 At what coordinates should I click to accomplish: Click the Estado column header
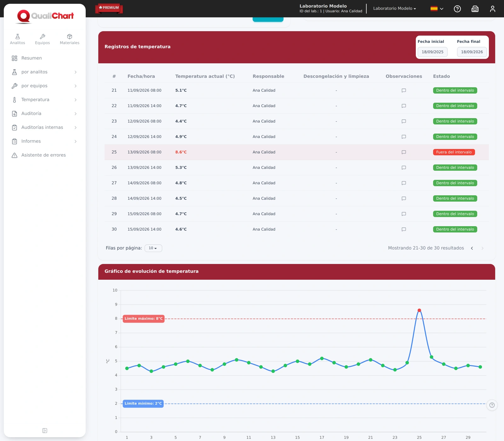click(441, 76)
